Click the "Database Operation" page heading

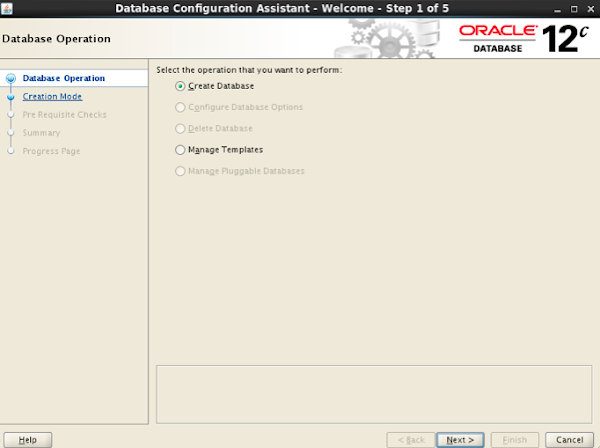coord(56,39)
